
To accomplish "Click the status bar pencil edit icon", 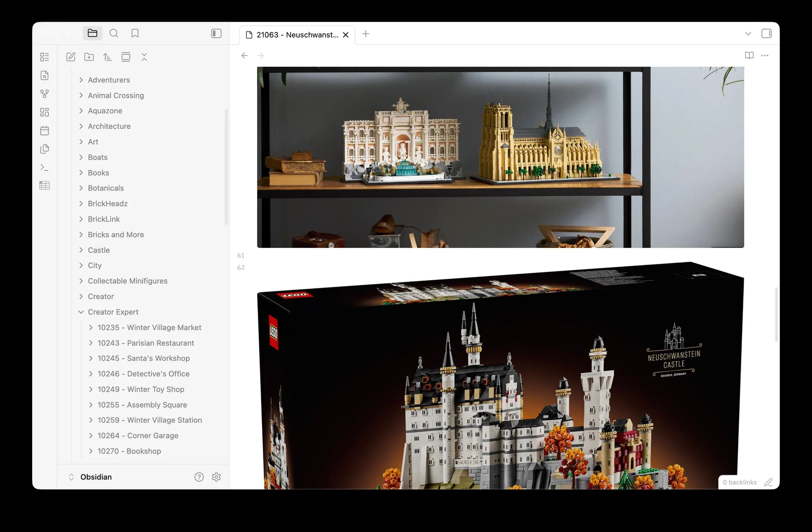I will point(768,482).
